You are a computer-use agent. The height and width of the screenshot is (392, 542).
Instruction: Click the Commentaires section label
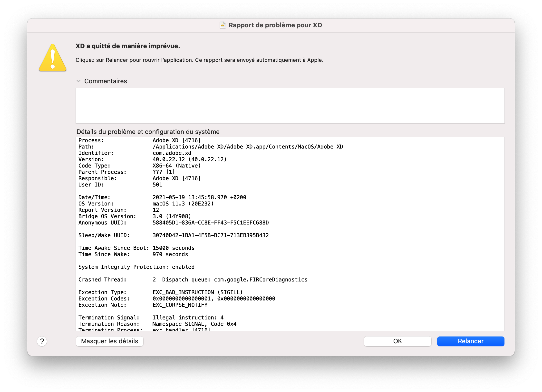point(106,81)
